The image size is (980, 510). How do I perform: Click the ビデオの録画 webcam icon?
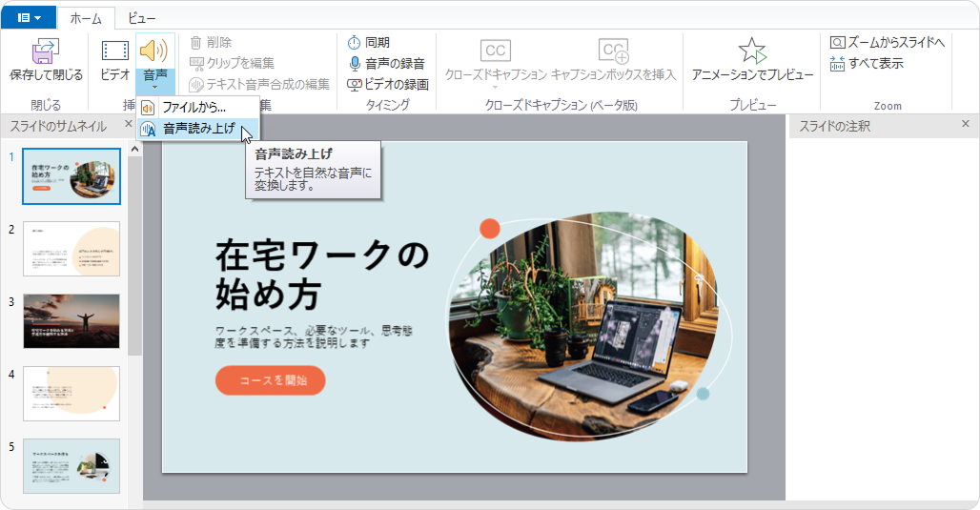tap(354, 84)
